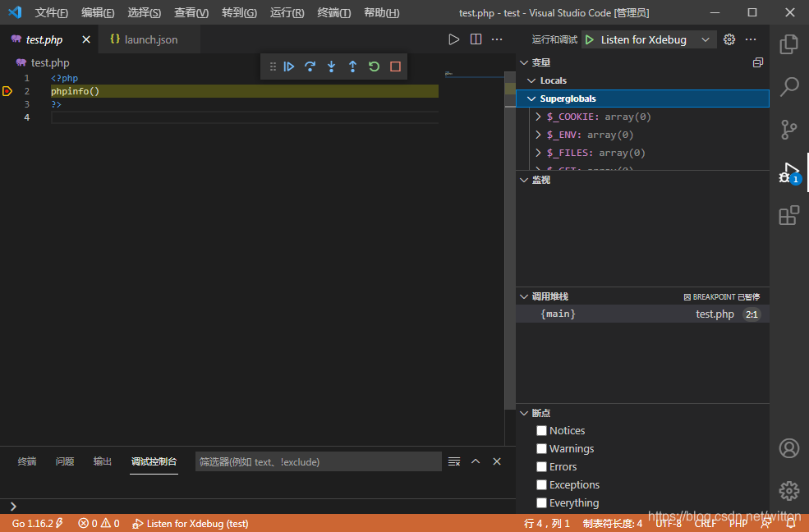The height and width of the screenshot is (532, 809).
Task: Click the Step Out debug icon
Action: pos(352,66)
